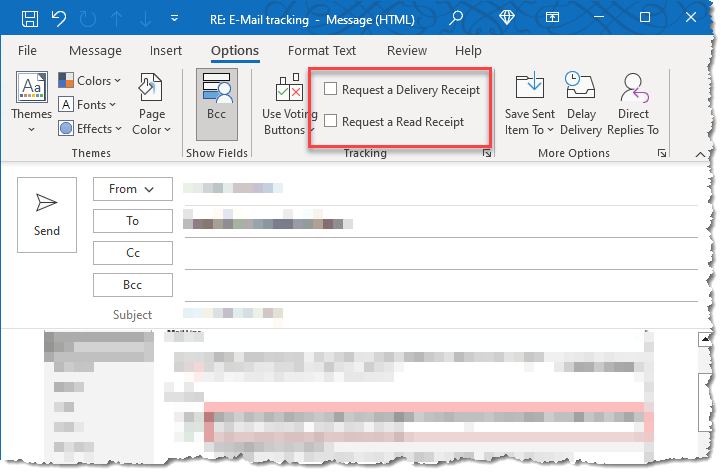Image resolution: width=723 pixels, height=473 pixels.
Task: Toggle the Bcc show field button
Action: [217, 105]
